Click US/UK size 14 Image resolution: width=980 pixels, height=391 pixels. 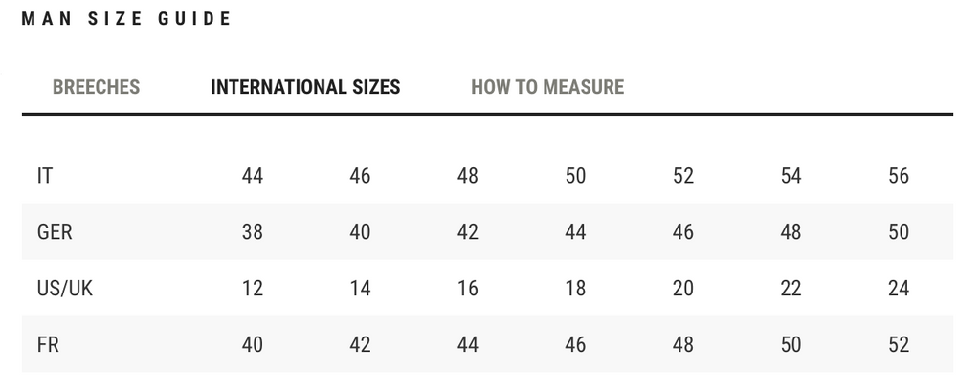[x=360, y=289]
